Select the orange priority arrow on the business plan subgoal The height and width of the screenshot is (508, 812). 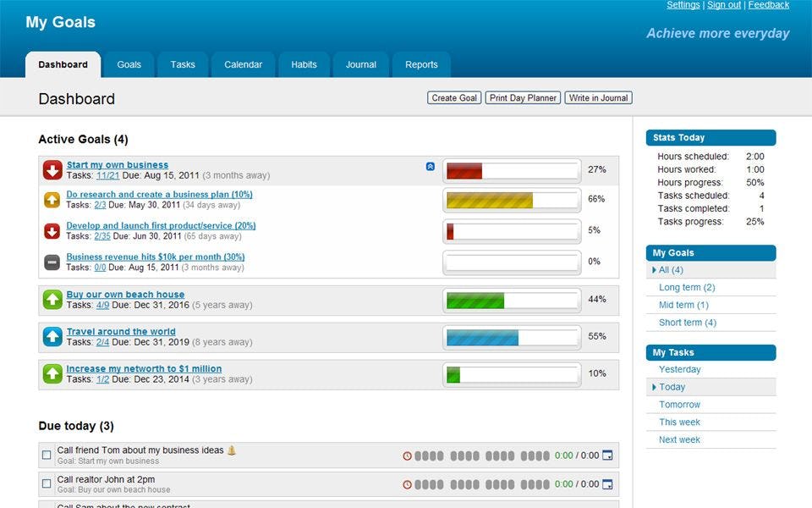pyautogui.click(x=52, y=200)
